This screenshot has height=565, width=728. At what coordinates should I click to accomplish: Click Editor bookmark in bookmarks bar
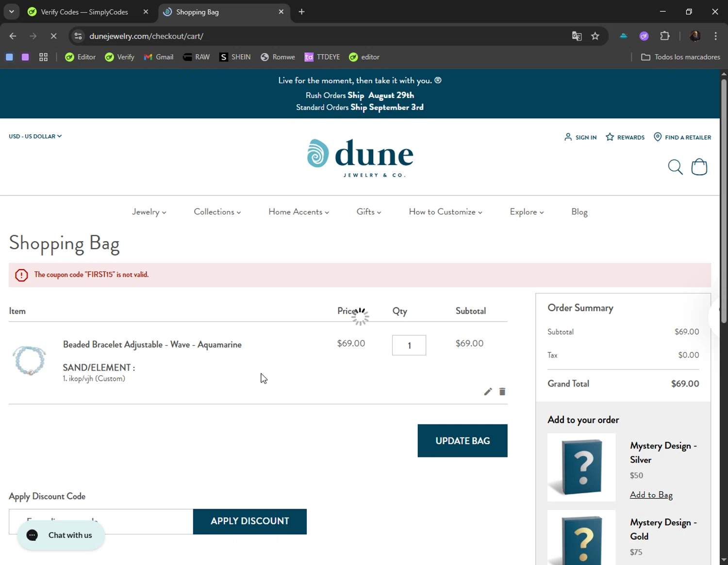click(81, 57)
